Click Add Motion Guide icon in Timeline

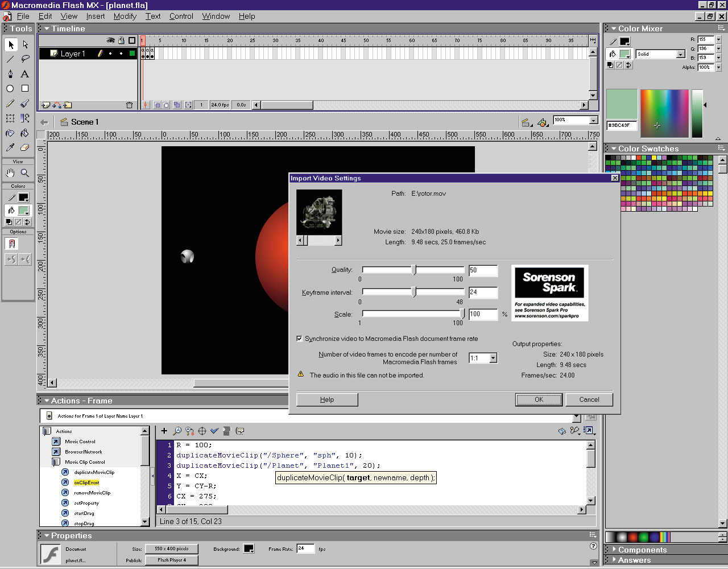(x=57, y=105)
